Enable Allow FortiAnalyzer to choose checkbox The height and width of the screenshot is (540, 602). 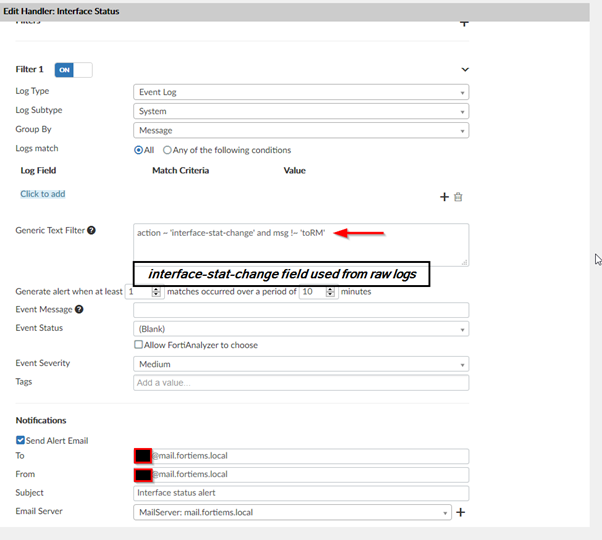tap(139, 345)
